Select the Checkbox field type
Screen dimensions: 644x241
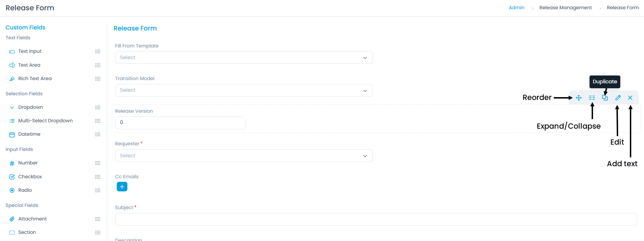click(30, 176)
